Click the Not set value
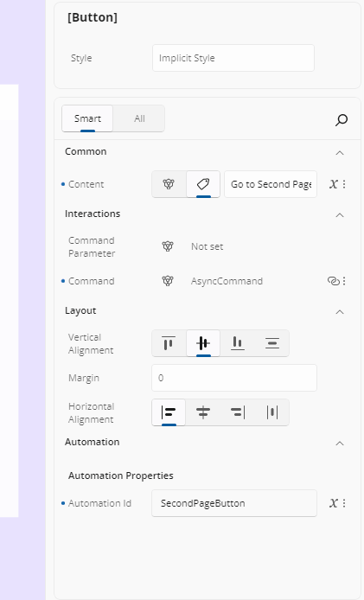Screen dimensions: 364x600 click(x=207, y=246)
